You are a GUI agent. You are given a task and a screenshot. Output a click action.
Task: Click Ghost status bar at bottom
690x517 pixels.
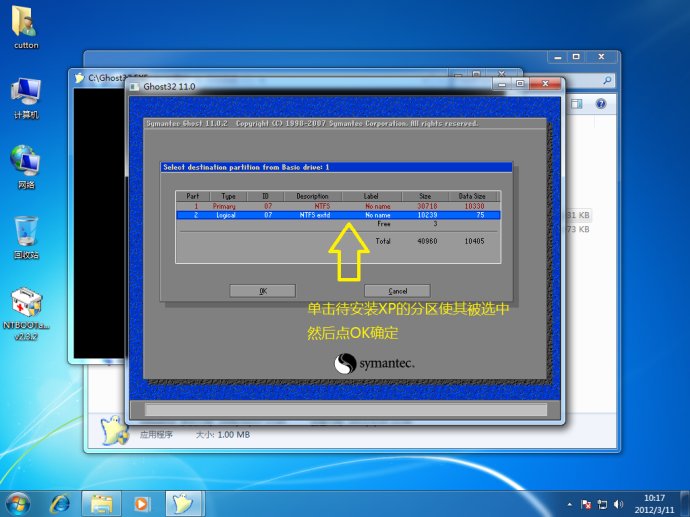pos(346,410)
